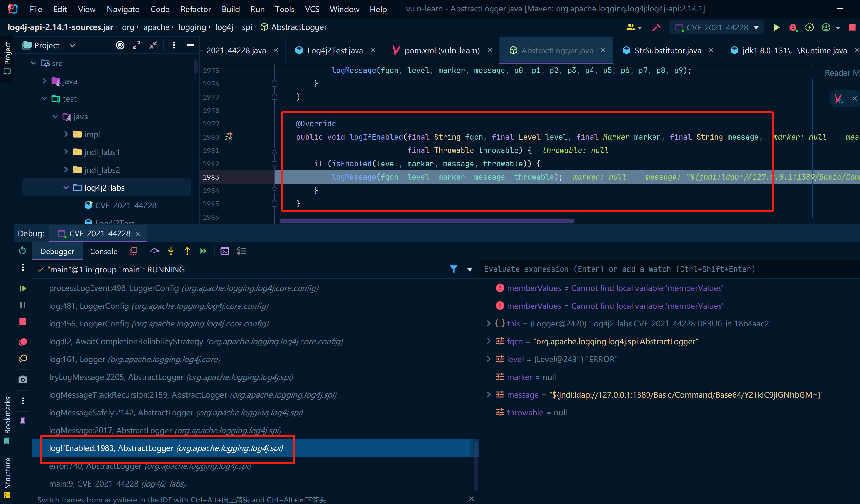Open the Navigate menu
Viewport: 860px width, 504px height.
123,9
